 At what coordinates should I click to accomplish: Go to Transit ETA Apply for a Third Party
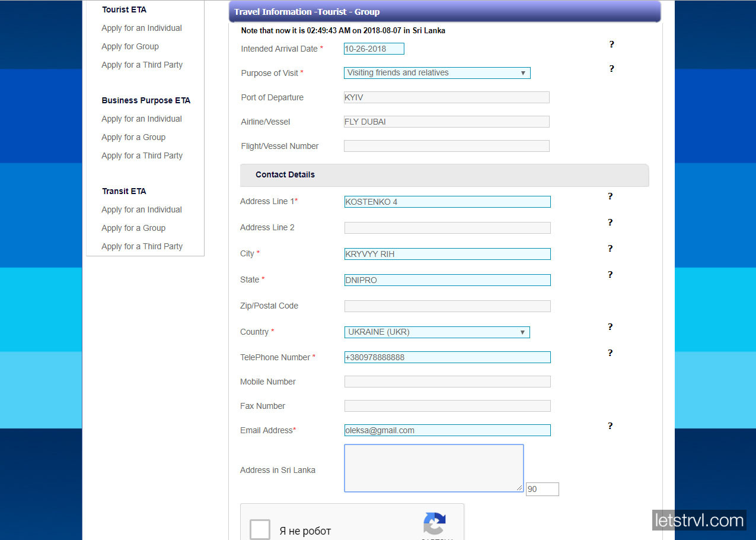pyautogui.click(x=142, y=246)
